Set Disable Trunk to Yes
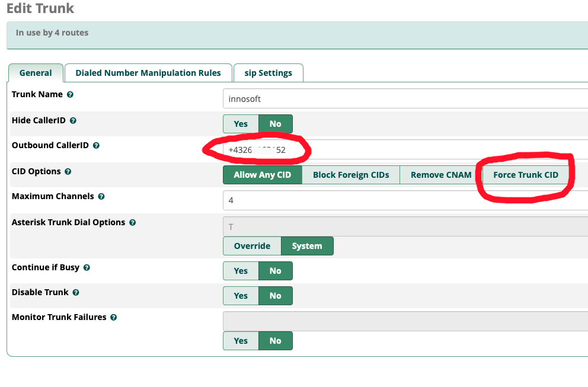 [x=241, y=296]
